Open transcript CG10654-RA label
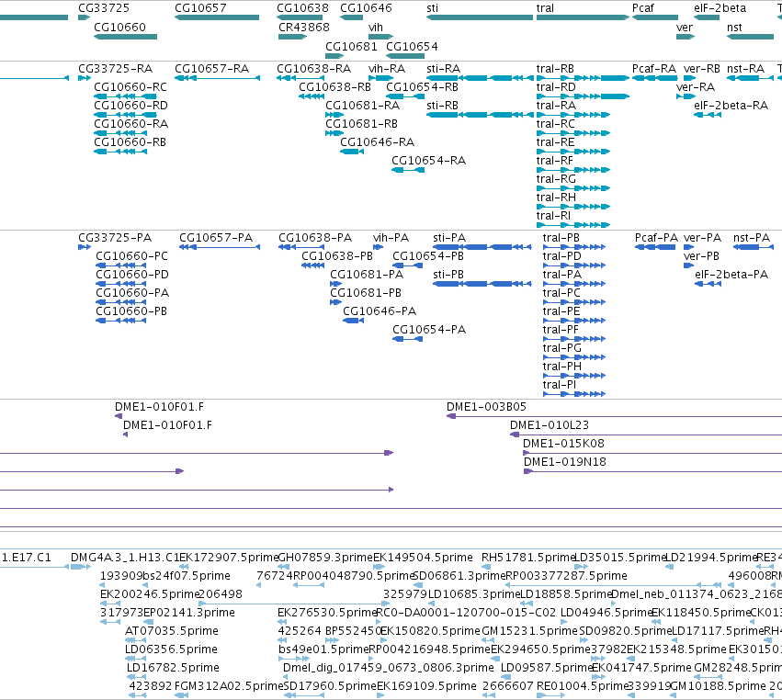Image resolution: width=782 pixels, height=700 pixels. pos(428,161)
